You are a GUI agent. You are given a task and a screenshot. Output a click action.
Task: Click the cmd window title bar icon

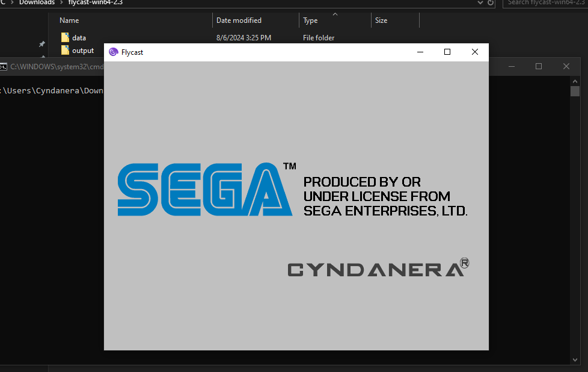click(4, 67)
